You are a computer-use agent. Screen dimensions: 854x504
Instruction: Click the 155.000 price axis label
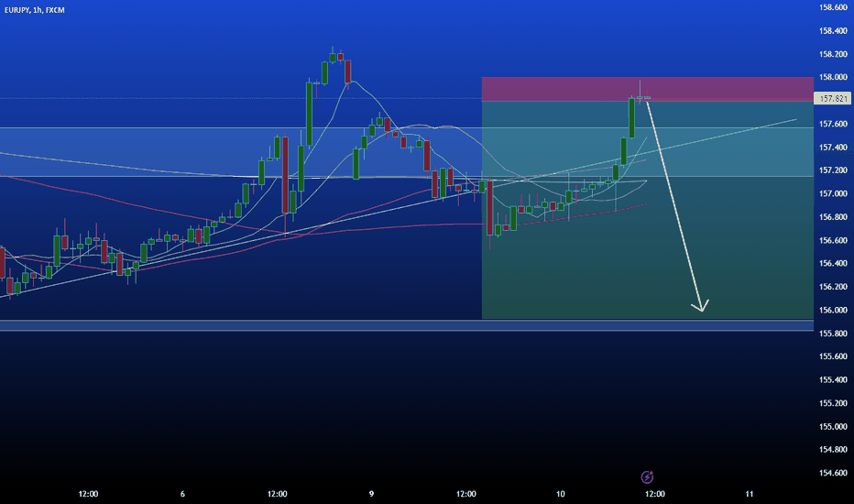pos(833,427)
